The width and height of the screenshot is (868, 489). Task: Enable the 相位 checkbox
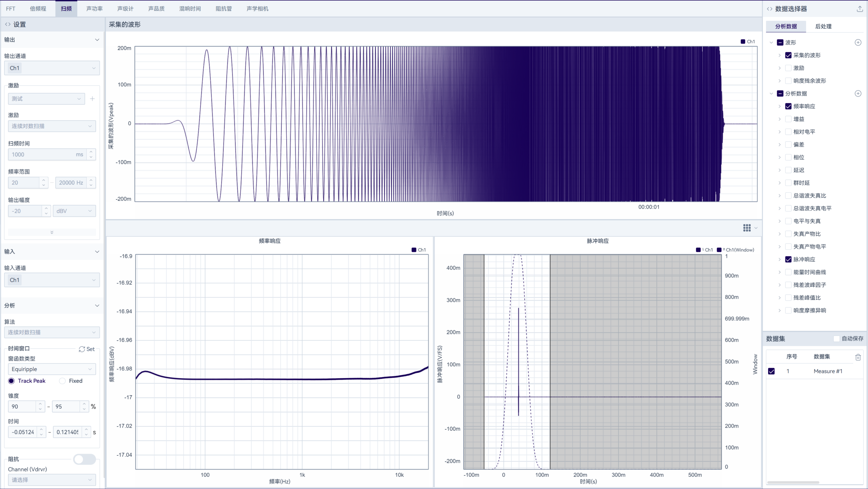tap(788, 157)
